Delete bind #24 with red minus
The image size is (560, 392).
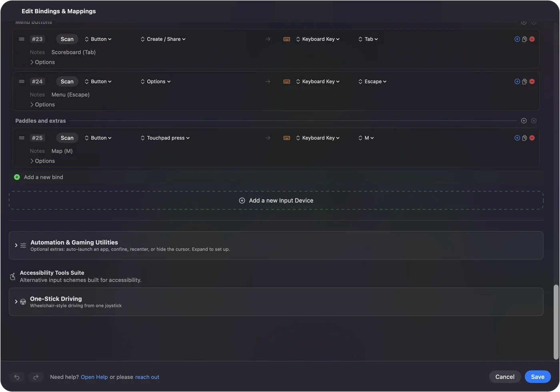(x=532, y=82)
